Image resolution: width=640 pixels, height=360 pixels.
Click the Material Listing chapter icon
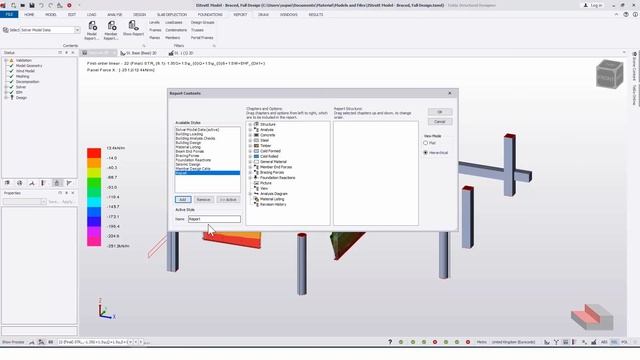click(256, 199)
